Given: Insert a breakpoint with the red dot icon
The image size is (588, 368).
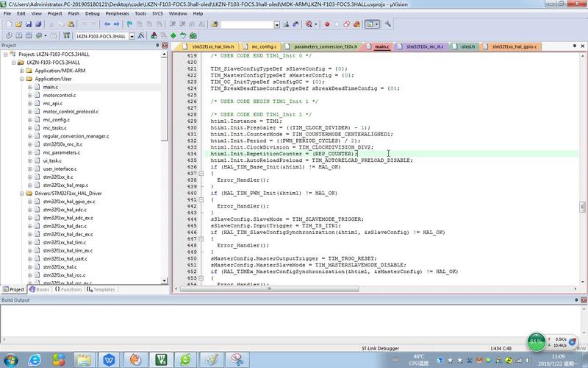Looking at the screenshot, I should pos(327,24).
